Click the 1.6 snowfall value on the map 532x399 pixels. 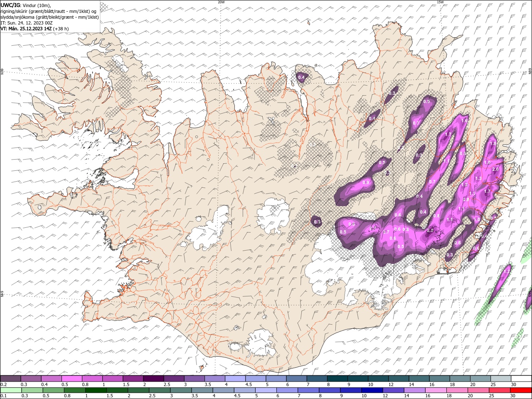coord(465,121)
